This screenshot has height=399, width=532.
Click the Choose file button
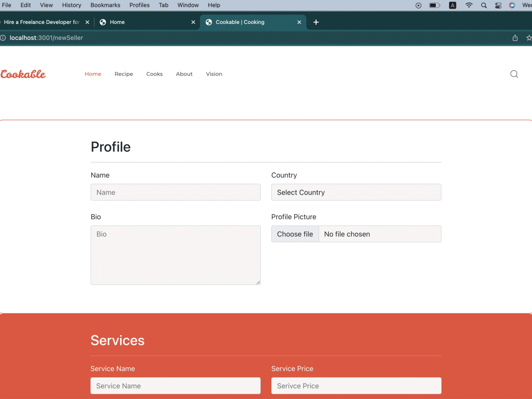pyautogui.click(x=295, y=234)
